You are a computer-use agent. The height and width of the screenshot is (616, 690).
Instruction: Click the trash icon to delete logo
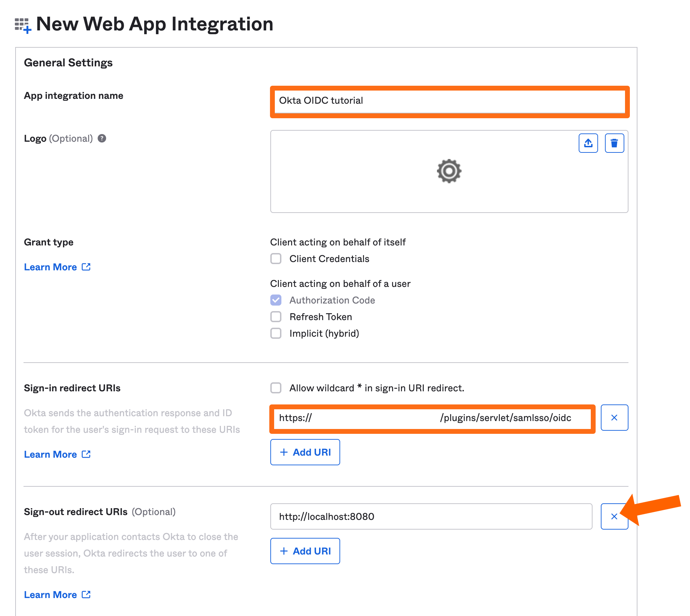click(x=614, y=143)
